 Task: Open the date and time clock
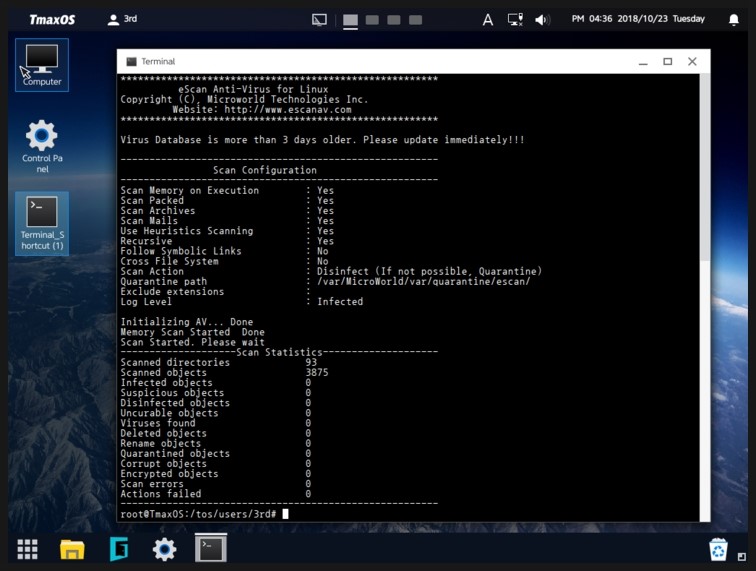[638, 19]
